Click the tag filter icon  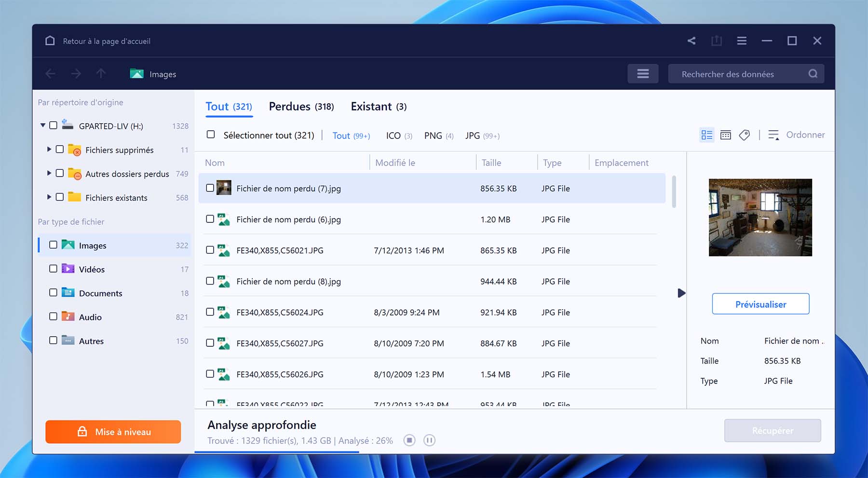pos(744,135)
